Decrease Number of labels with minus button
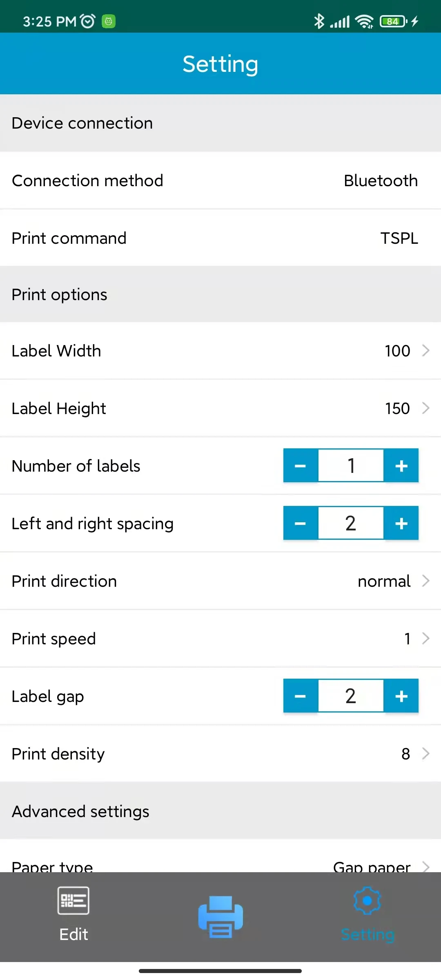This screenshot has width=441, height=980. tap(301, 465)
